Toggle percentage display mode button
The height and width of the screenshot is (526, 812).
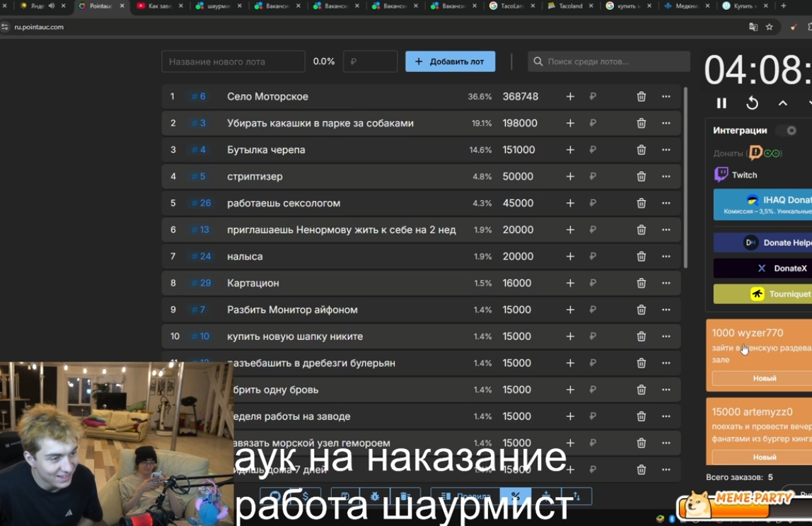[515, 496]
